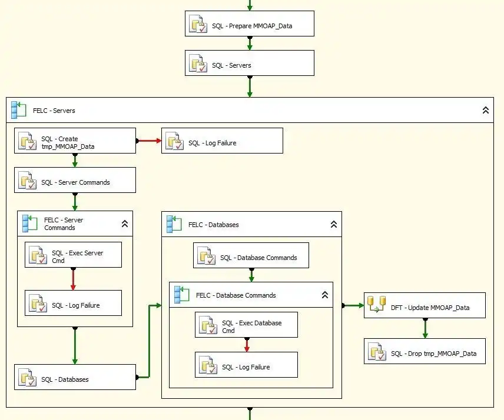Collapse the FELC - Databases container

334,225
